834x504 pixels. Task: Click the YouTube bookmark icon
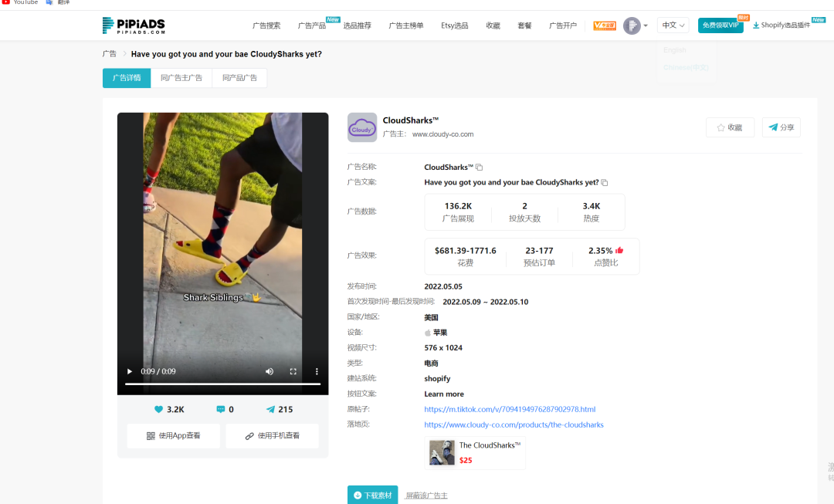[6, 2]
